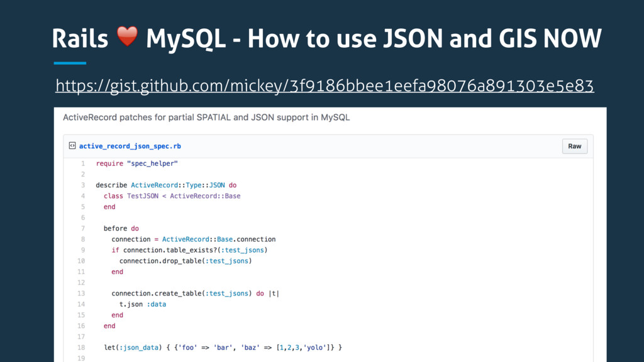Screen dimensions: 644x362
Task: Open the gist.github.com URL link
Action: (325, 85)
